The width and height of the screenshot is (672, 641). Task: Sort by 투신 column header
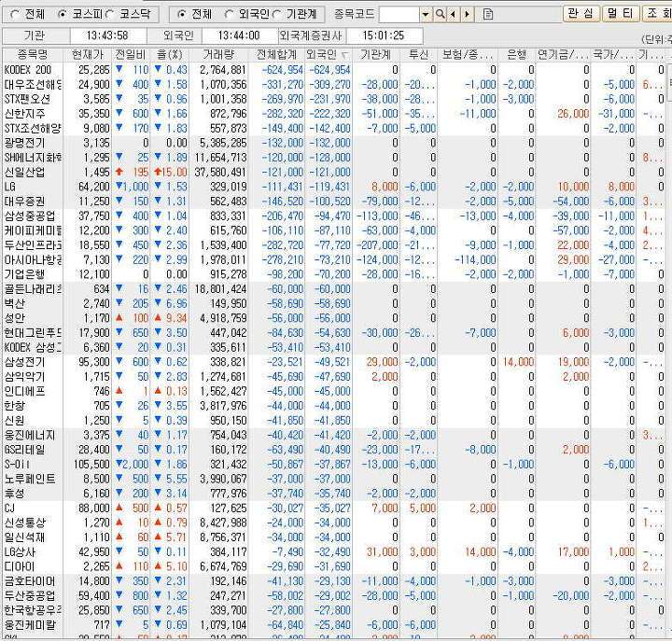pos(418,55)
